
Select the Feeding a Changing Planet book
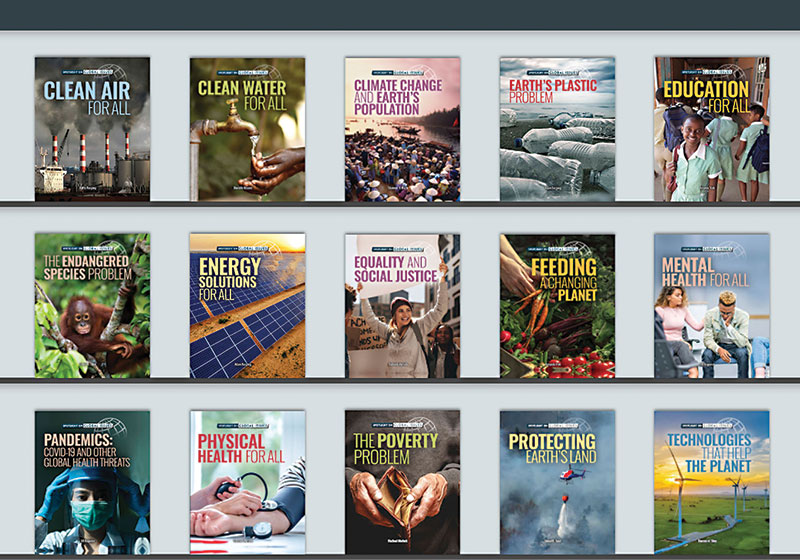(x=557, y=305)
